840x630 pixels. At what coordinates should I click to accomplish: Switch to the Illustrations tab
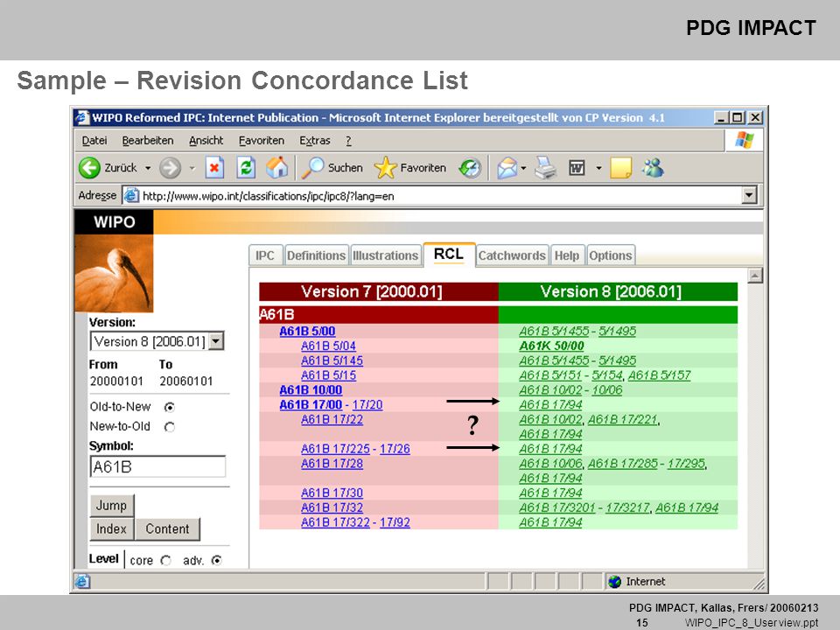coord(385,255)
